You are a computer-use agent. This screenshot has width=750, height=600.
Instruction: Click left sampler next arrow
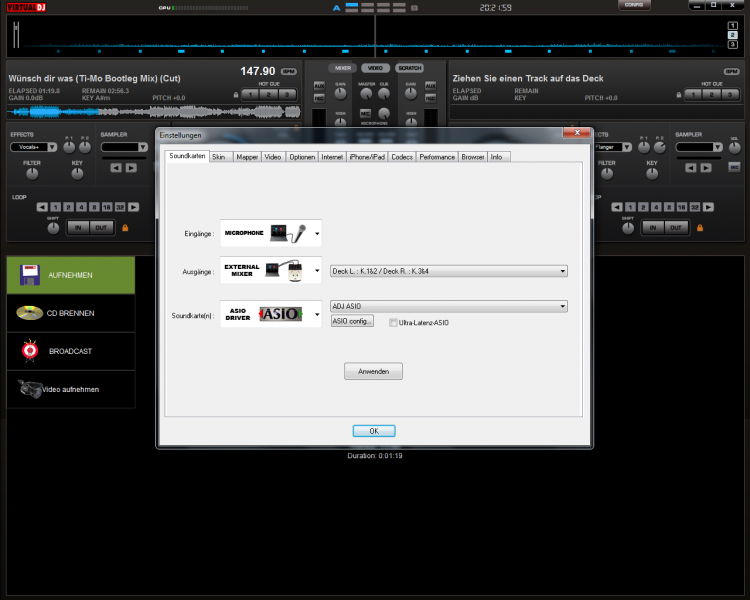pyautogui.click(x=131, y=167)
